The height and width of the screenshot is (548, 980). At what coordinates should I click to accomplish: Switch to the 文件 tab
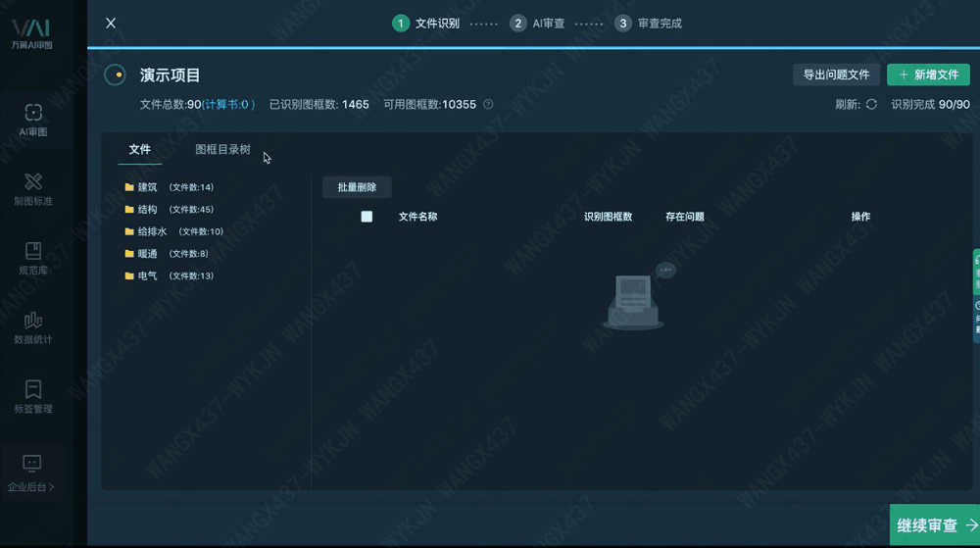click(140, 150)
